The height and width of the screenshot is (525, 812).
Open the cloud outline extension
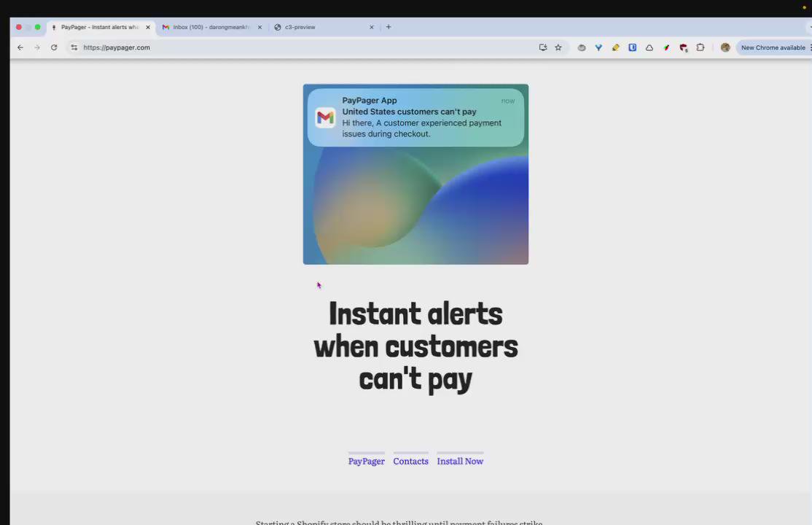click(649, 47)
